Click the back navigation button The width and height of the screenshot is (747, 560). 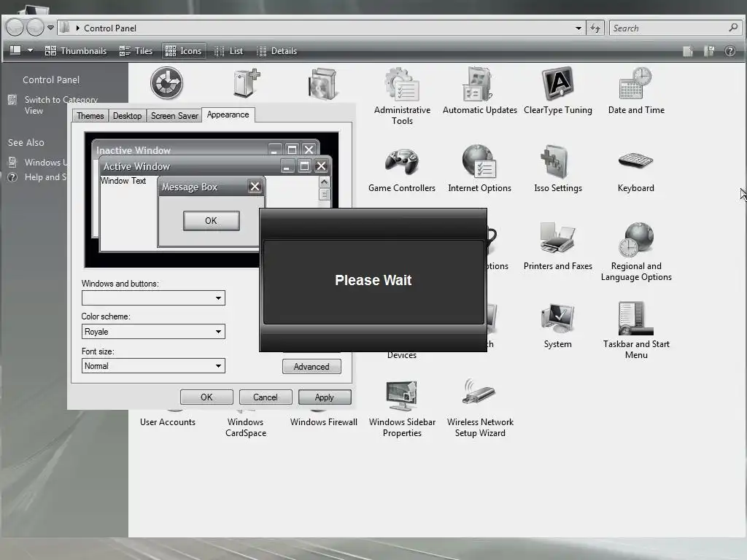click(15, 28)
